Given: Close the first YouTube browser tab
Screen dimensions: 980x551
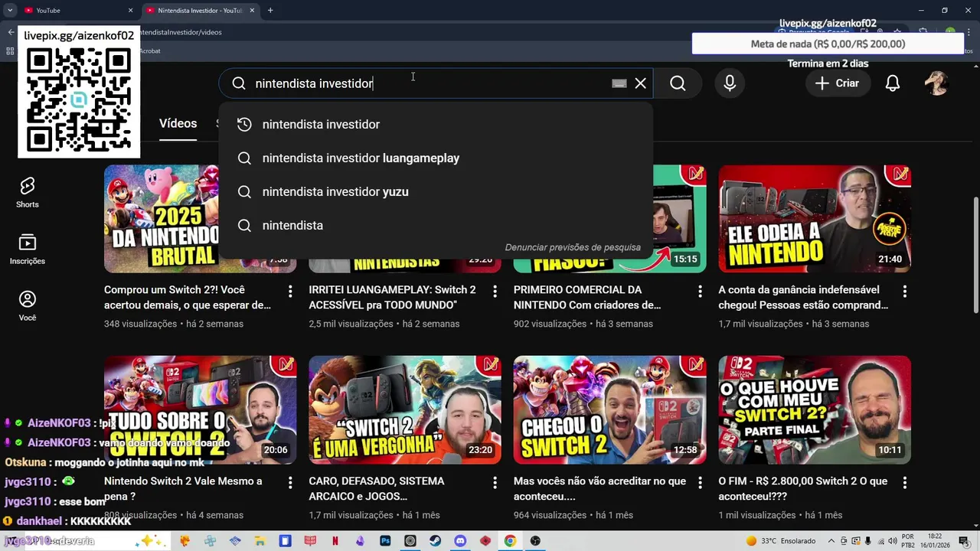Looking at the screenshot, I should (130, 10).
